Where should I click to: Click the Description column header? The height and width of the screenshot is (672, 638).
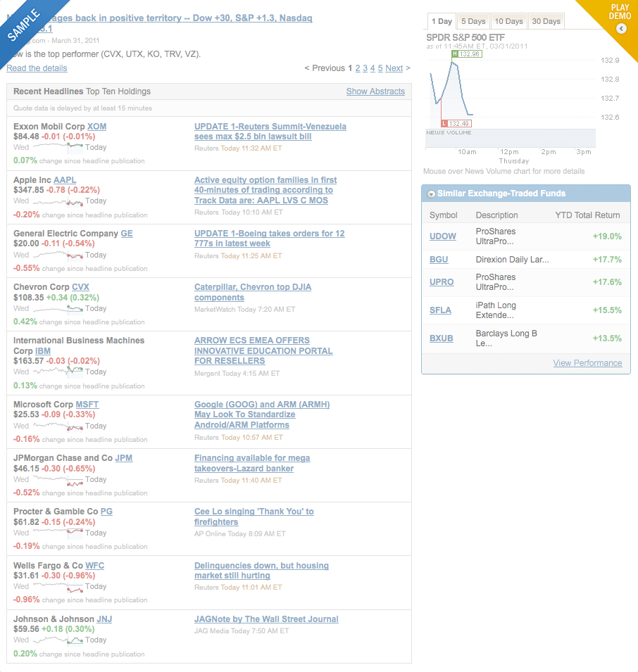(497, 215)
